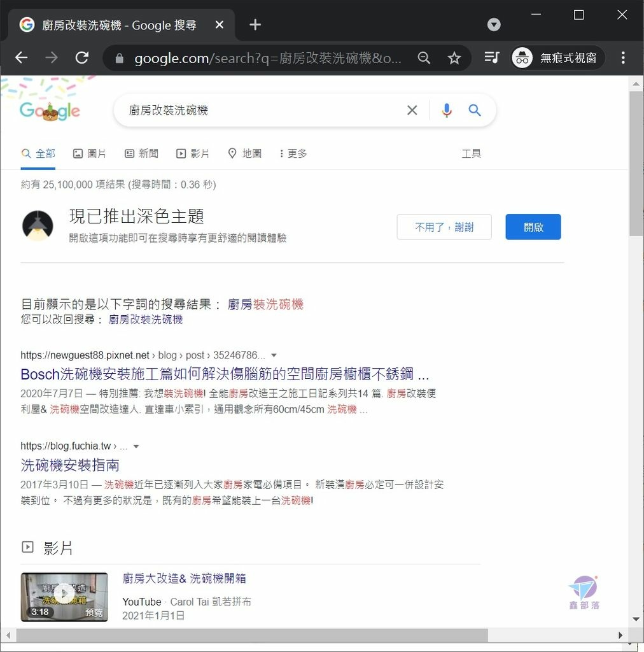This screenshot has height=652, width=644.
Task: Expand options arrow for blog.fuchia.tw result
Action: pos(136,446)
